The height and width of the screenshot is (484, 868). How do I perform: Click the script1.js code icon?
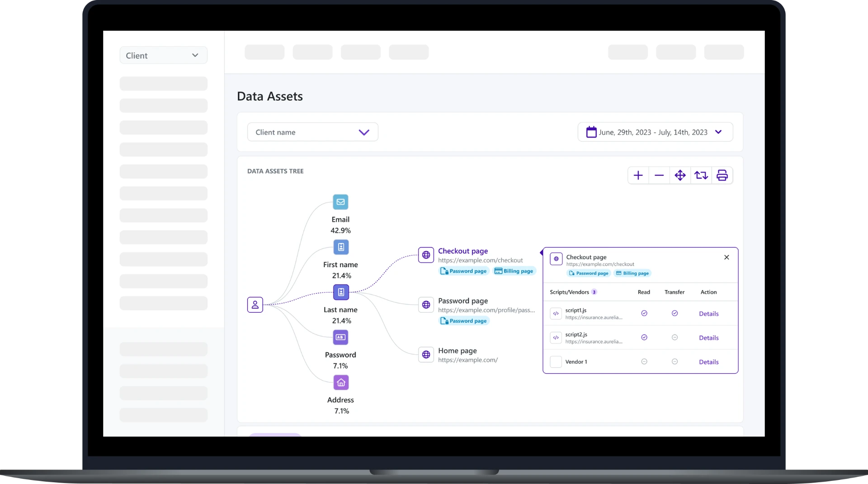click(556, 313)
